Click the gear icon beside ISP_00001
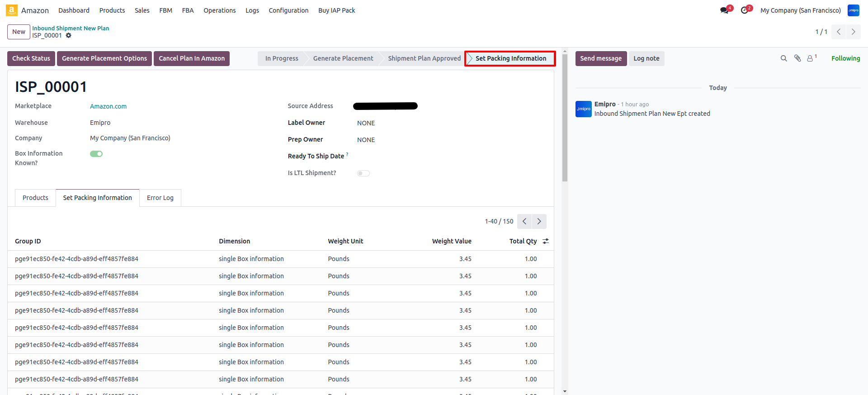This screenshot has width=868, height=395. (69, 35)
